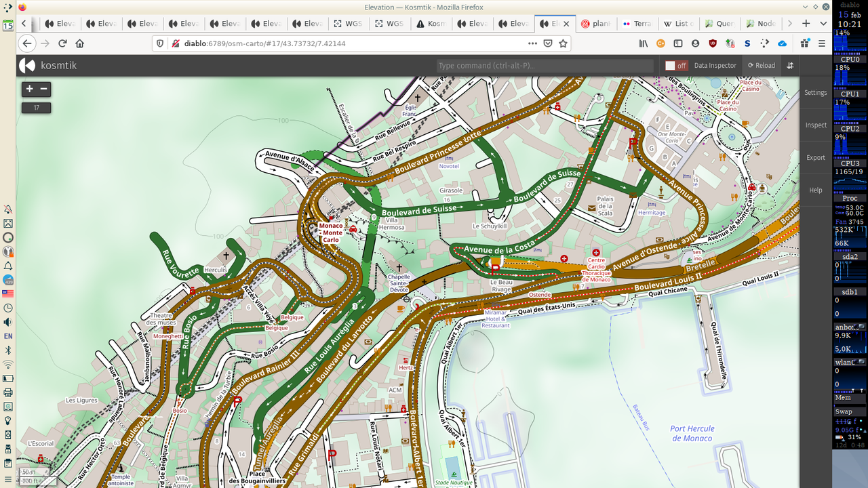Click the kosmtik logo icon
The height and width of the screenshot is (488, 868).
click(x=27, y=66)
